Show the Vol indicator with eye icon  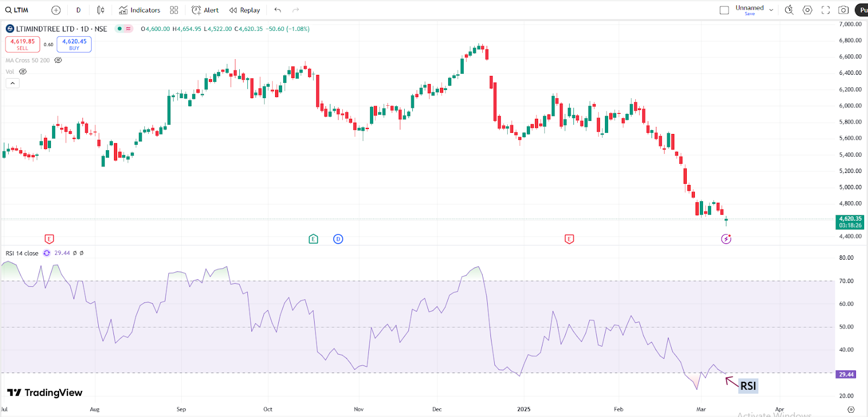click(x=23, y=72)
